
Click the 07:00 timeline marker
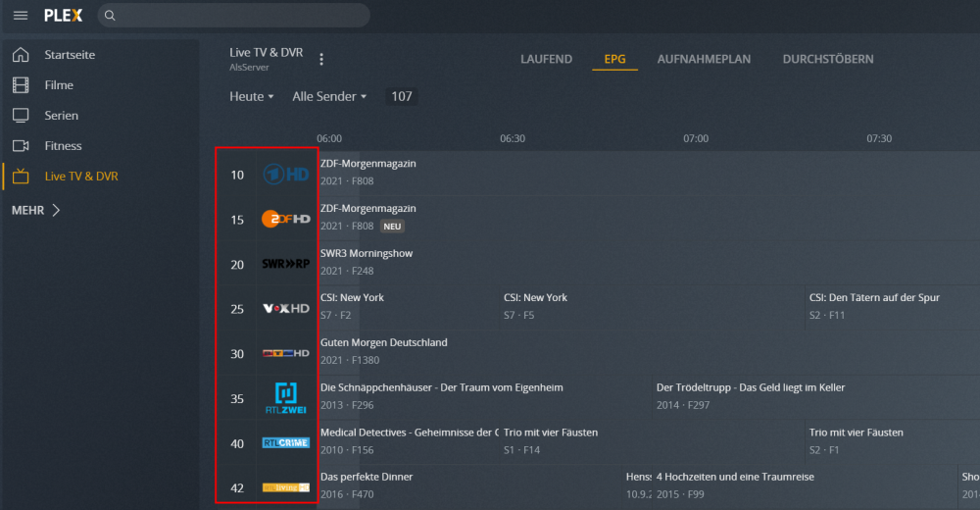(x=696, y=139)
